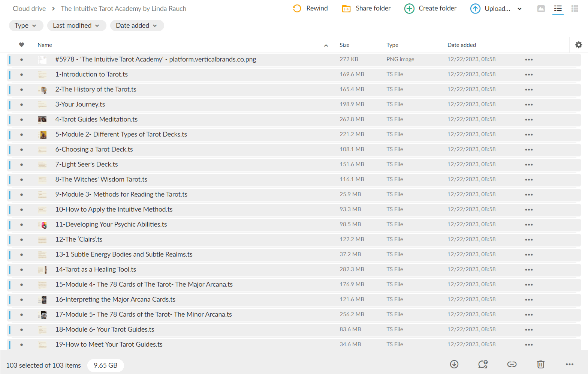Open the Date added filter
588x374 pixels.
pyautogui.click(x=137, y=26)
